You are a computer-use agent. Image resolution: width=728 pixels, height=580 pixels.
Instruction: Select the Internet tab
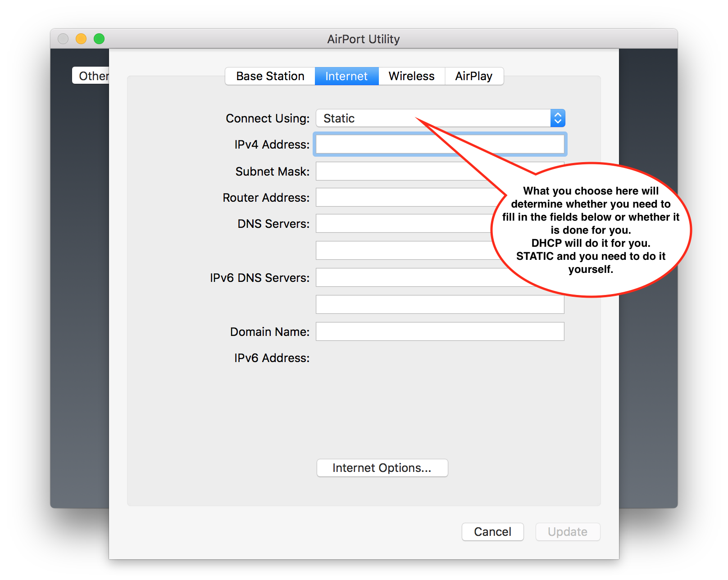(346, 76)
